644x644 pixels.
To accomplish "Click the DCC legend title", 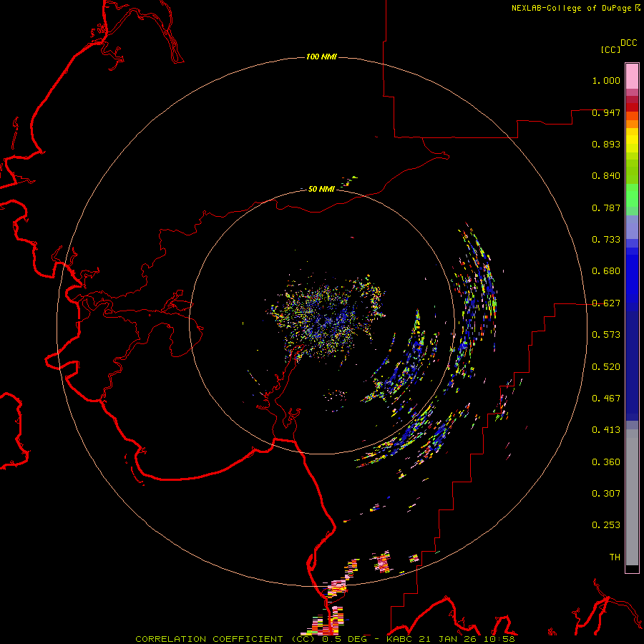I will [x=628, y=43].
